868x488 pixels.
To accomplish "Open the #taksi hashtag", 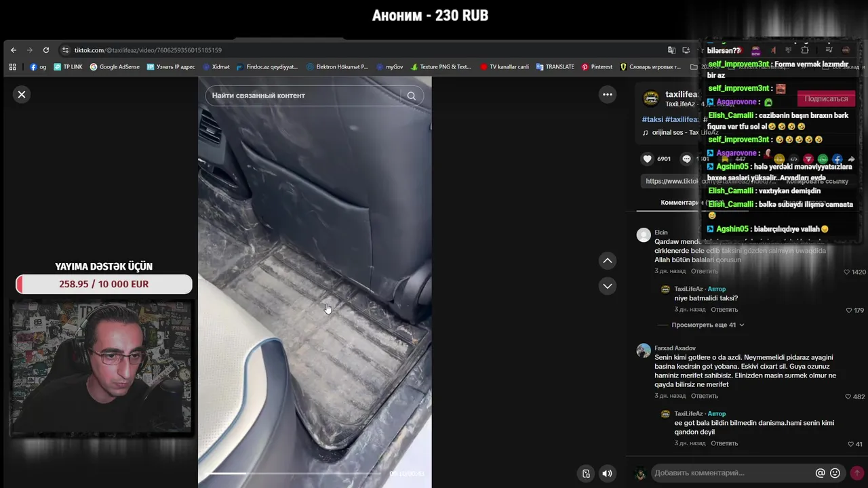I will click(652, 119).
